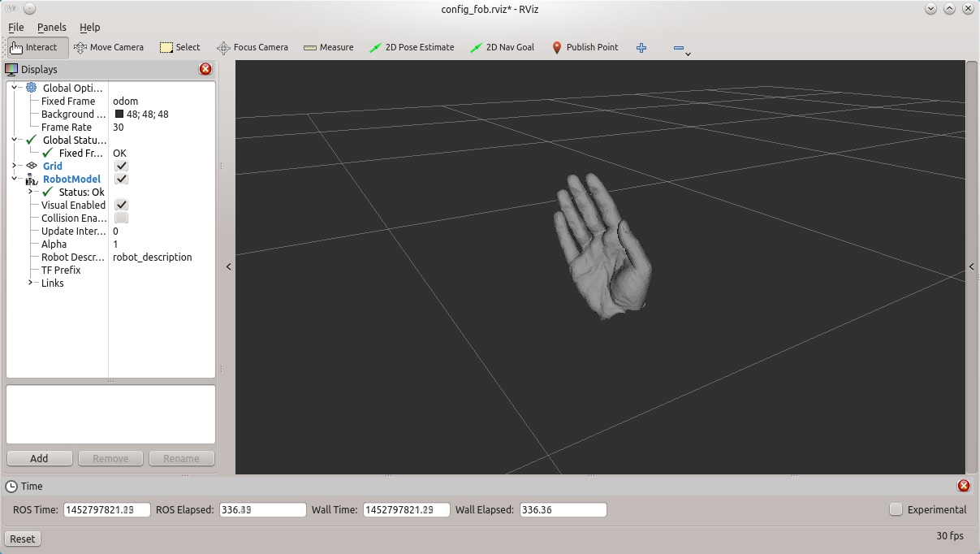Click the Status: Ok checkmark icon
This screenshot has width=980, height=554.
(48, 192)
